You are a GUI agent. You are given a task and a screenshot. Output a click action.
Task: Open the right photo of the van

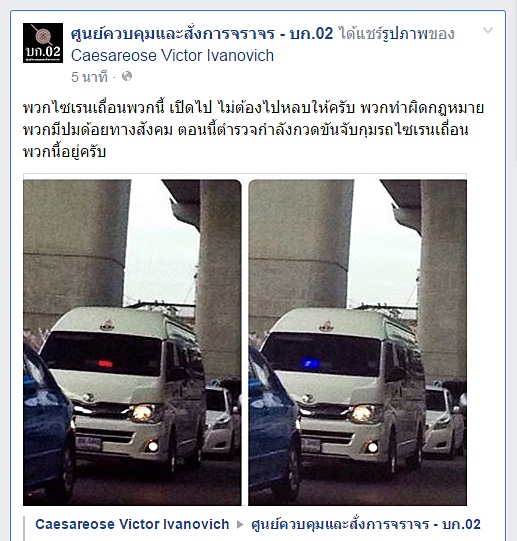point(358,343)
